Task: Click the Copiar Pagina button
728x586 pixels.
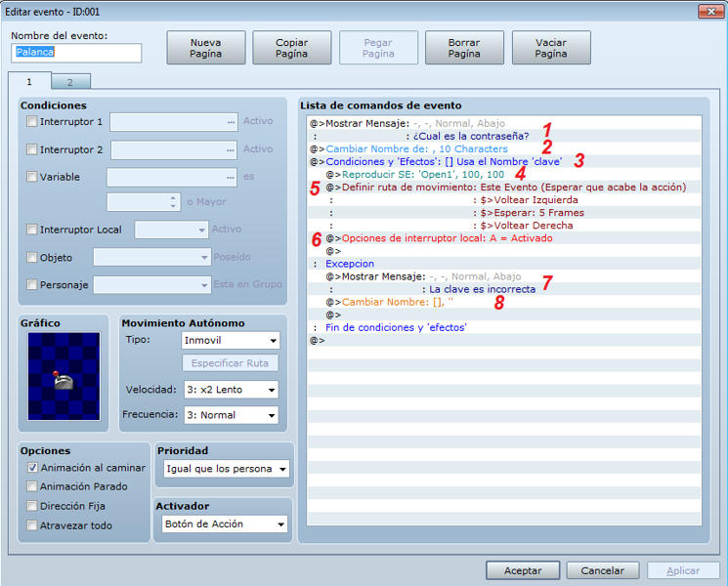Action: point(291,48)
